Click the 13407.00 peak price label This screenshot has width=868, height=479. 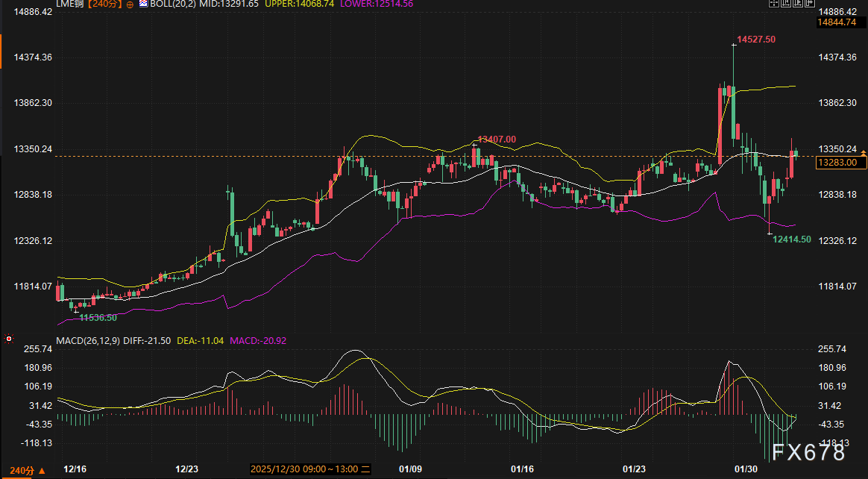click(x=497, y=140)
